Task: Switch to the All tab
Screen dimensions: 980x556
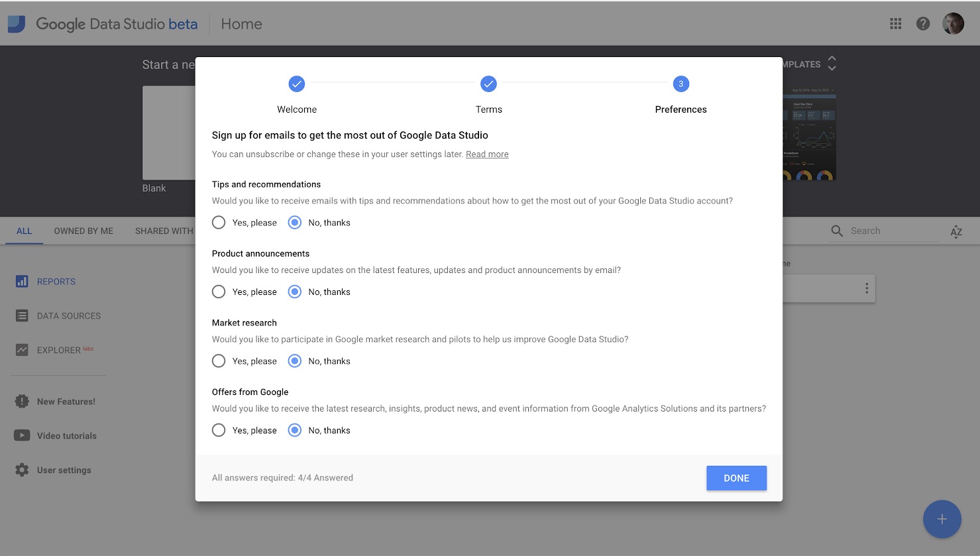Action: tap(24, 231)
